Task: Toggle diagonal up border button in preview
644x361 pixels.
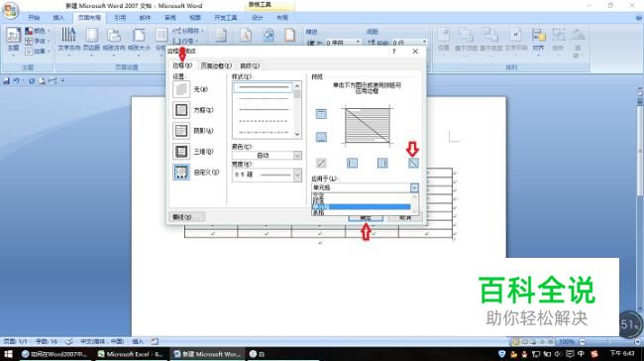Action: pos(321,163)
